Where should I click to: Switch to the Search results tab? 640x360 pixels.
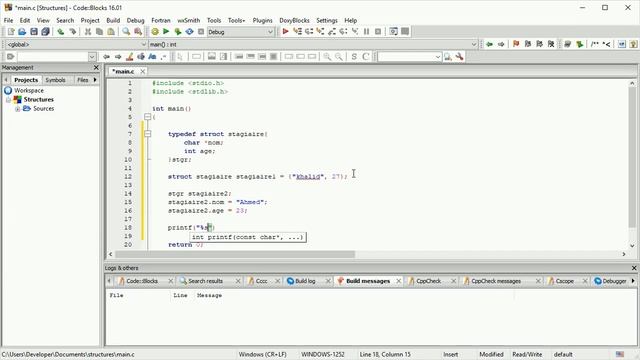tap(205, 281)
